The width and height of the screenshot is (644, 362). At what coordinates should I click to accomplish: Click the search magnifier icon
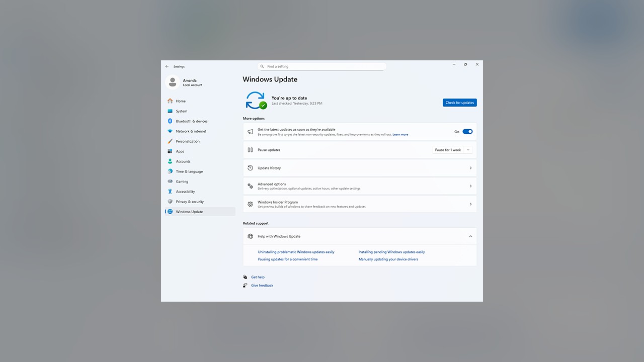pos(262,66)
